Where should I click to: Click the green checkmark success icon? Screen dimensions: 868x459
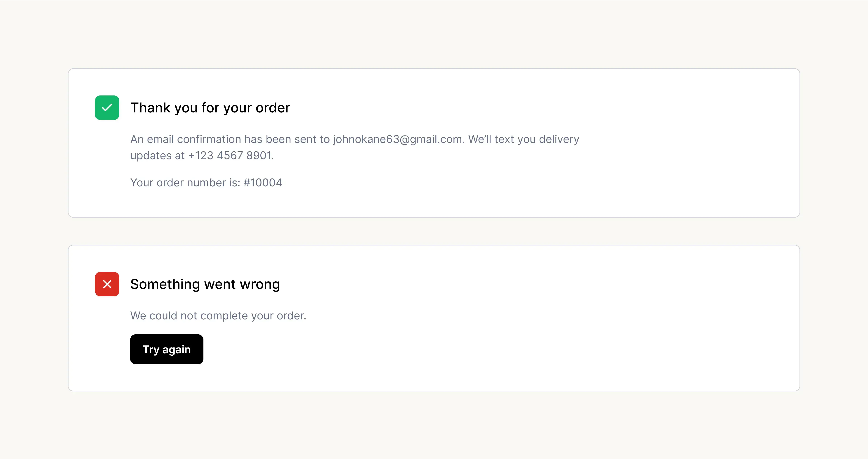[x=107, y=108]
